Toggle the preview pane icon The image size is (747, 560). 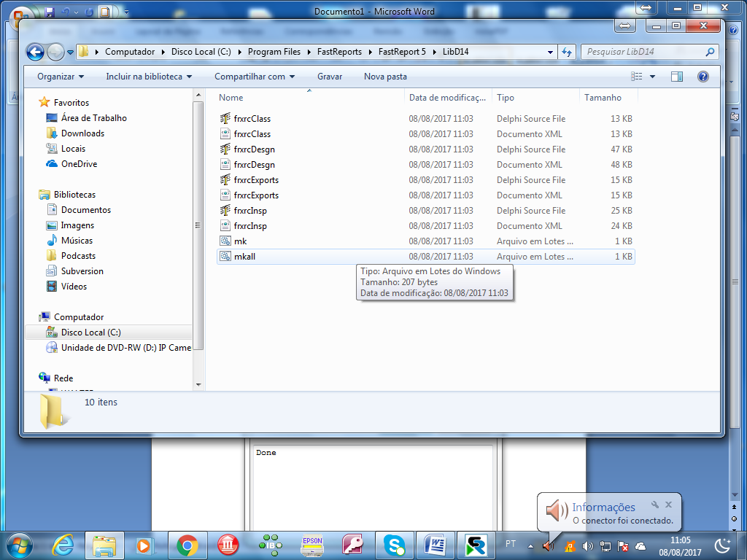[x=676, y=76]
